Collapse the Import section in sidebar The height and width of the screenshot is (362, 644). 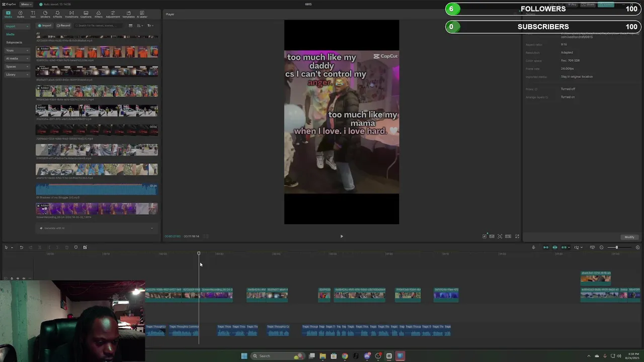pyautogui.click(x=16, y=26)
